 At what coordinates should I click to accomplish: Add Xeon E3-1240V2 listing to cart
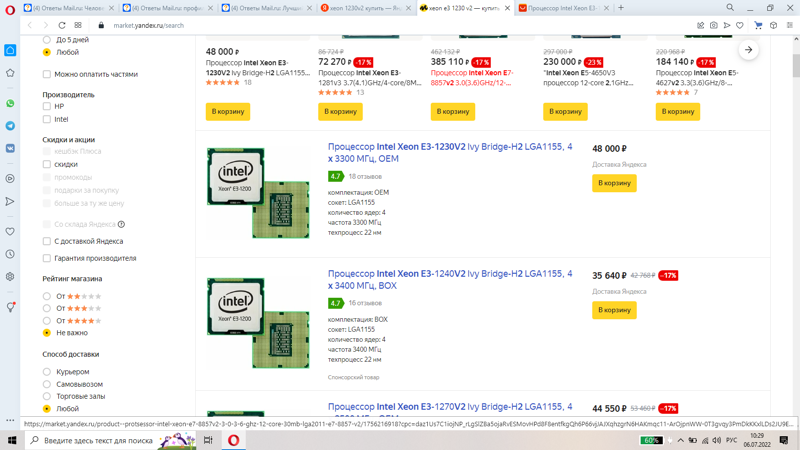[x=614, y=310]
